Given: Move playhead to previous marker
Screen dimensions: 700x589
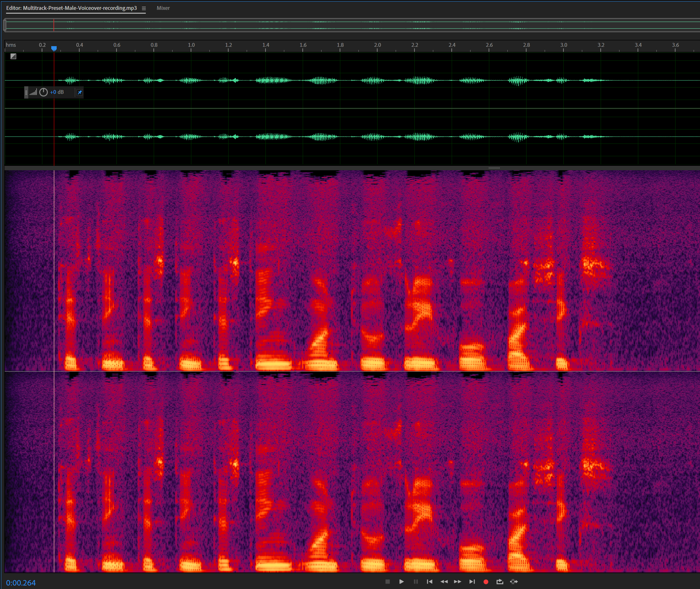Looking at the screenshot, I should [x=429, y=582].
